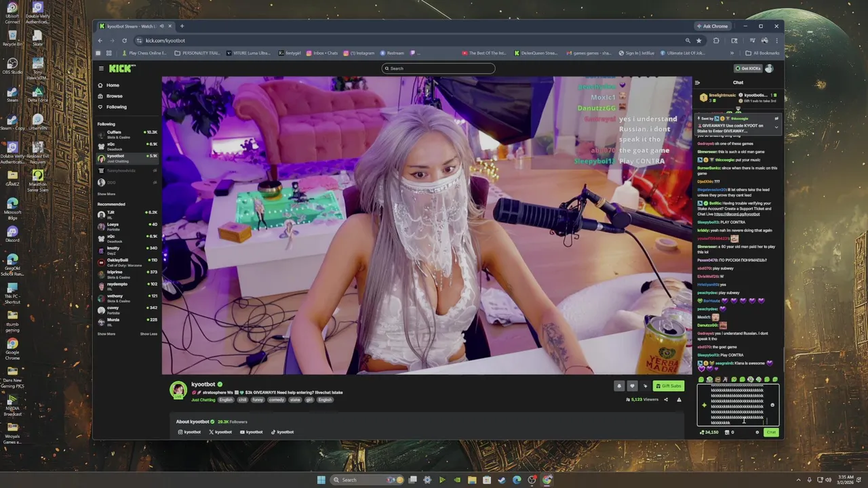This screenshot has height=488, width=868.
Task: Click the report stream warning icon
Action: pyautogui.click(x=679, y=399)
